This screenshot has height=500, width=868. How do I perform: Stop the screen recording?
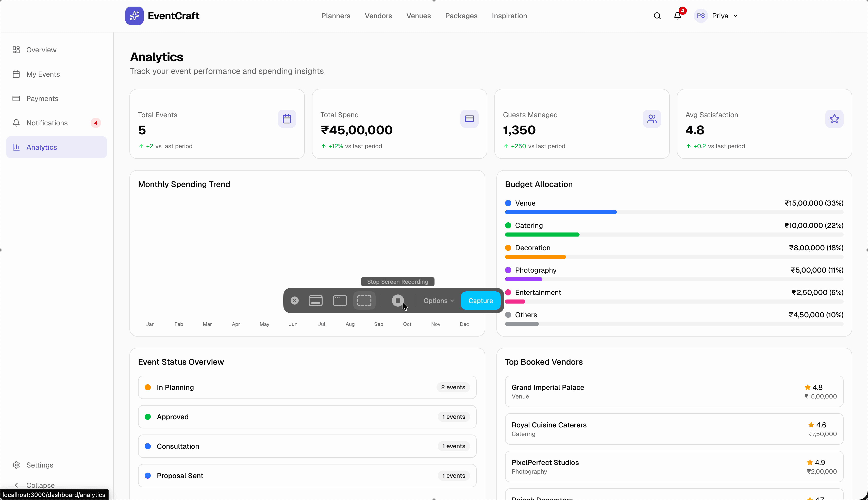coord(398,300)
